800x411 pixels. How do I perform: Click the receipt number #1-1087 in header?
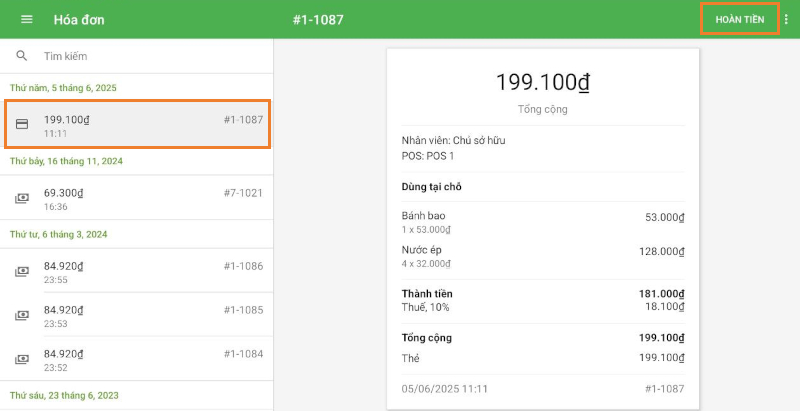click(x=318, y=20)
